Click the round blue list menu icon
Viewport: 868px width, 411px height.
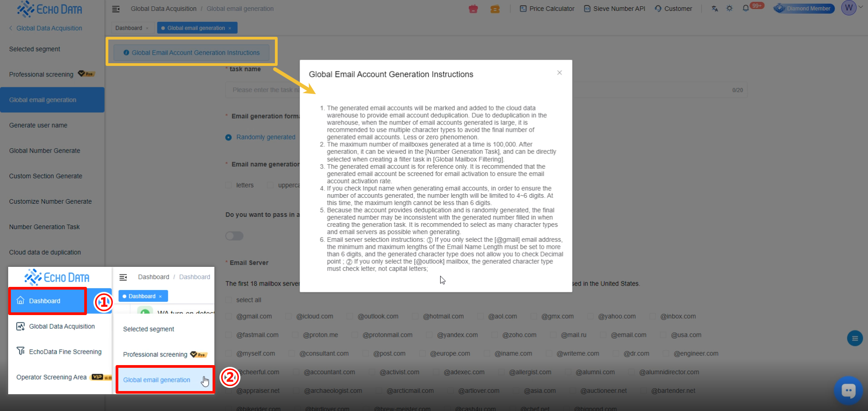point(854,338)
